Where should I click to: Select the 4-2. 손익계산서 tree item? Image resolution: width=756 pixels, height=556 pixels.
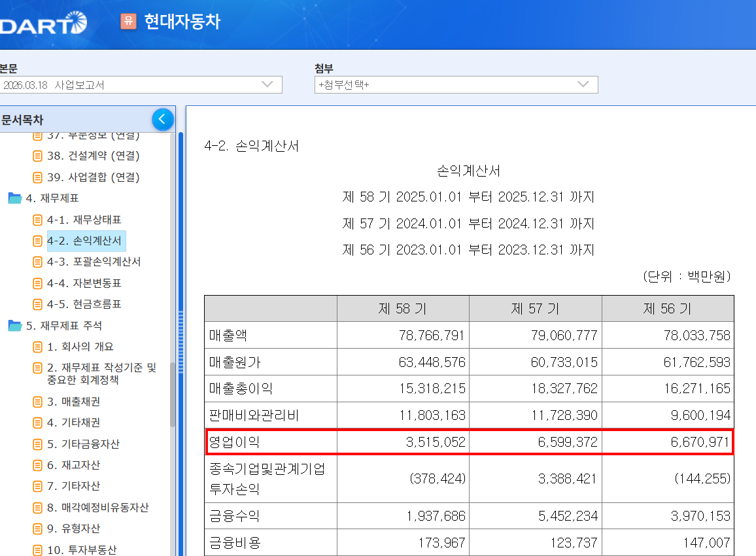86,241
